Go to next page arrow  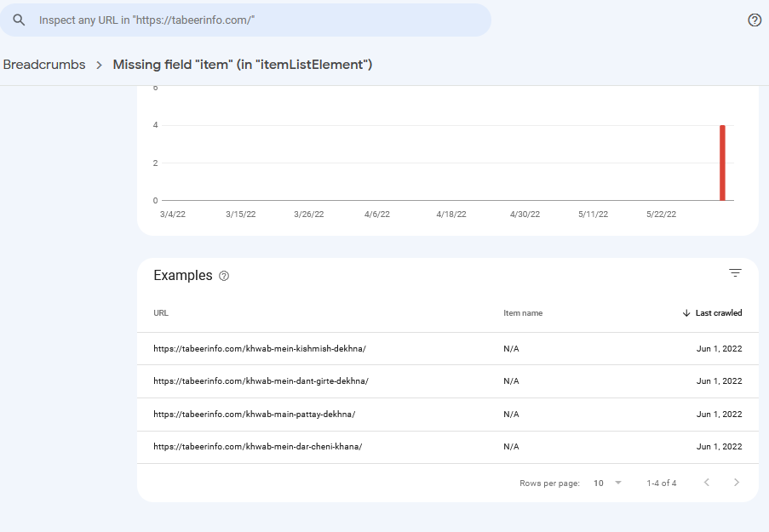(737, 483)
